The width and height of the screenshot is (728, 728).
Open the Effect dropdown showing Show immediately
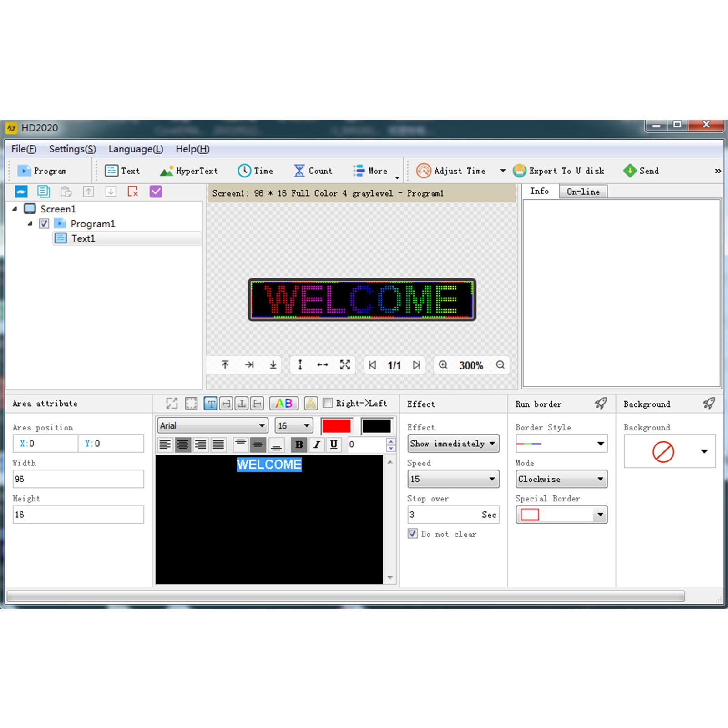453,444
